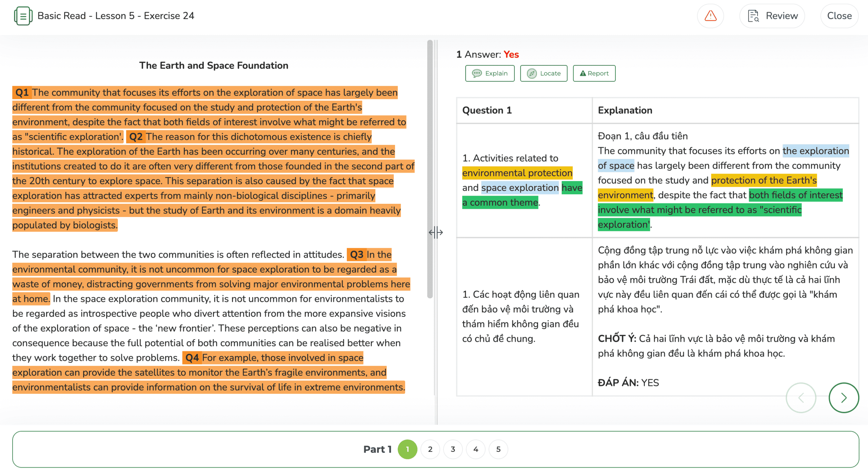This screenshot has height=469, width=868.
Task: Click the 'Explanation' column header
Action: coord(625,110)
